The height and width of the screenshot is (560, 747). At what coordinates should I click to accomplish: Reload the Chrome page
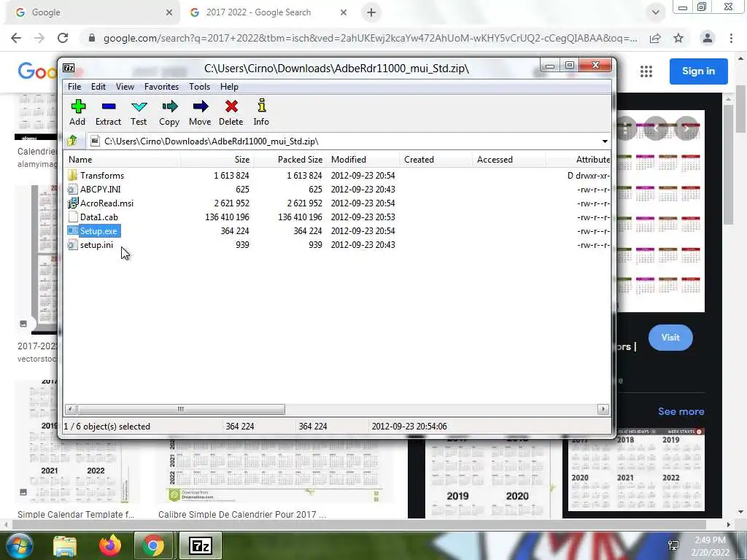tap(63, 38)
